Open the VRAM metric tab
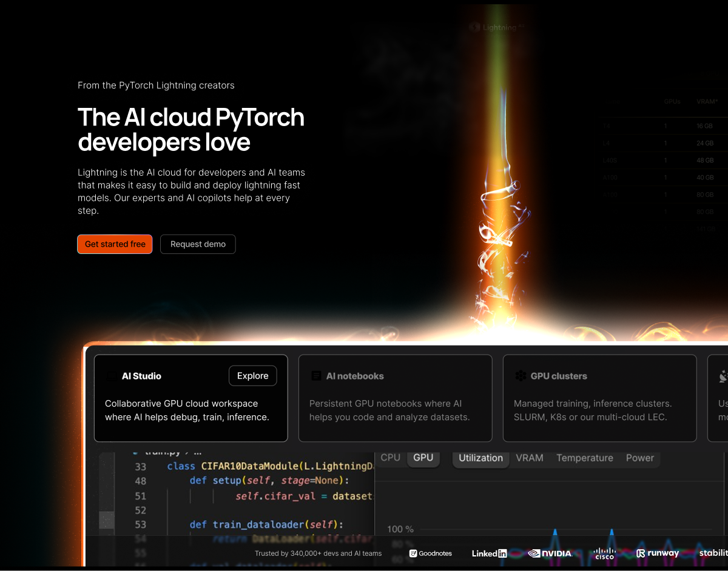Screen dimensions: 728x571 click(530, 458)
